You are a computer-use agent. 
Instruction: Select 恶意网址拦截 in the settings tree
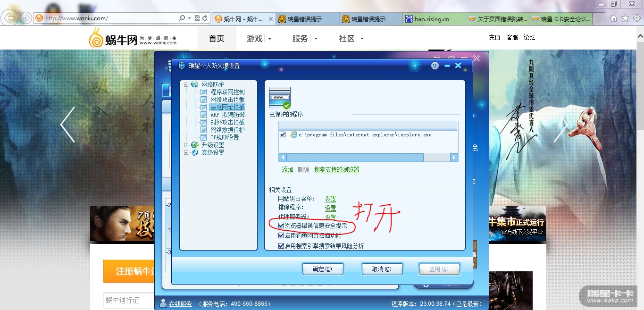(227, 107)
